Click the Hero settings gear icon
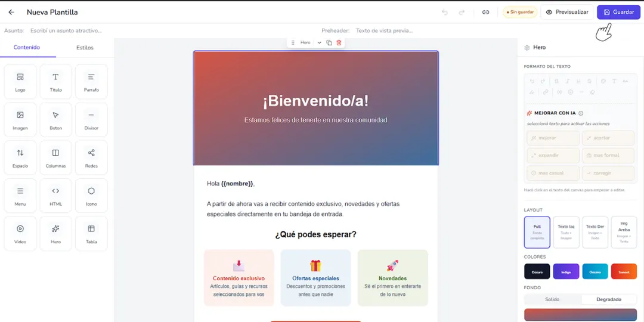Image resolution: width=644 pixels, height=322 pixels. (x=527, y=48)
